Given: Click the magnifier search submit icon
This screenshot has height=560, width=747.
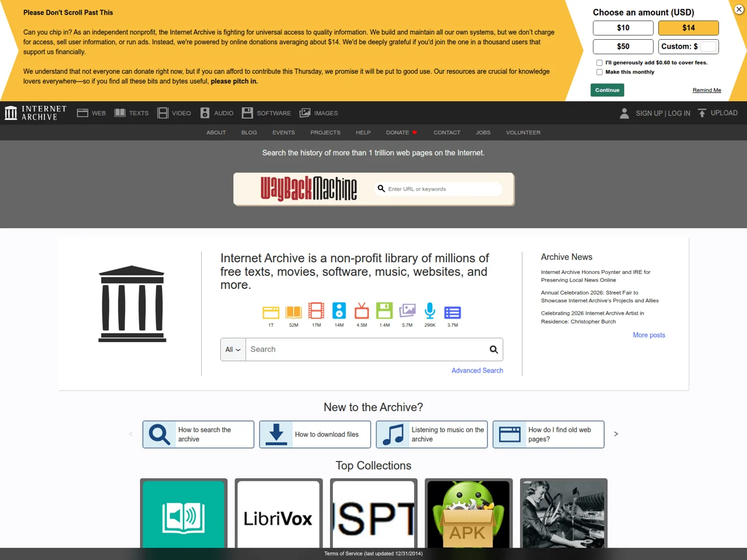Looking at the screenshot, I should [494, 349].
